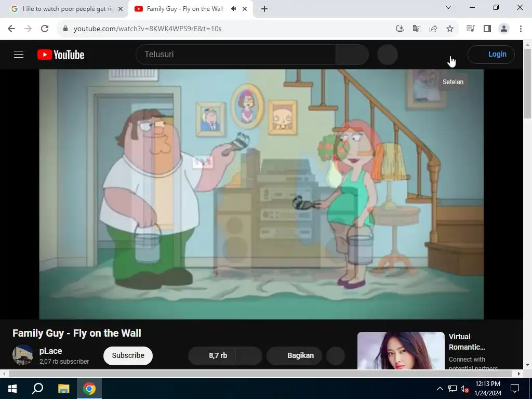Open Windows taskbar search
This screenshot has width=532, height=399.
[37, 389]
